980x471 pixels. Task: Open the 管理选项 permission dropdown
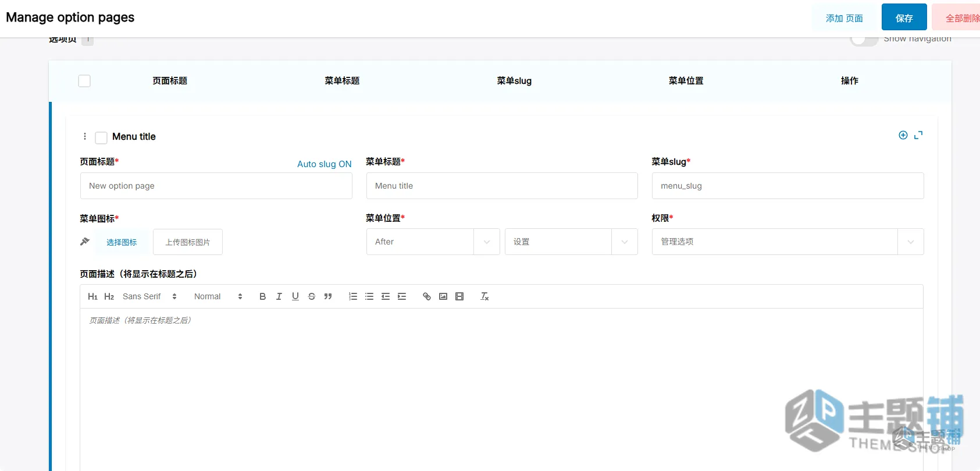[787, 242]
